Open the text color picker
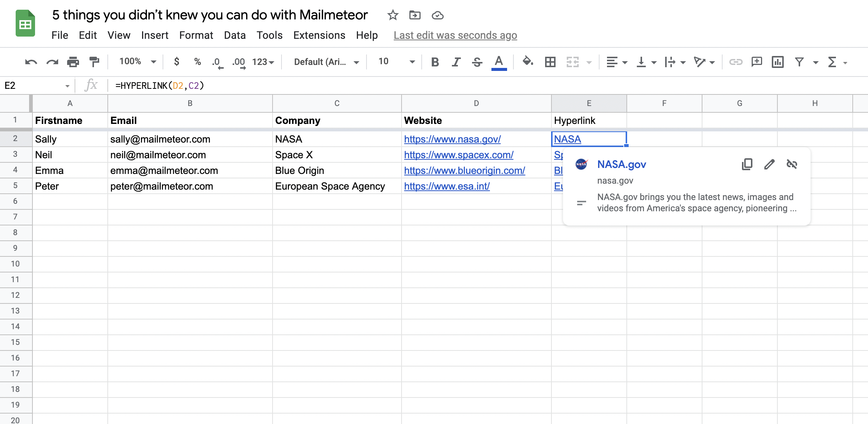This screenshot has width=868, height=424. (x=499, y=63)
